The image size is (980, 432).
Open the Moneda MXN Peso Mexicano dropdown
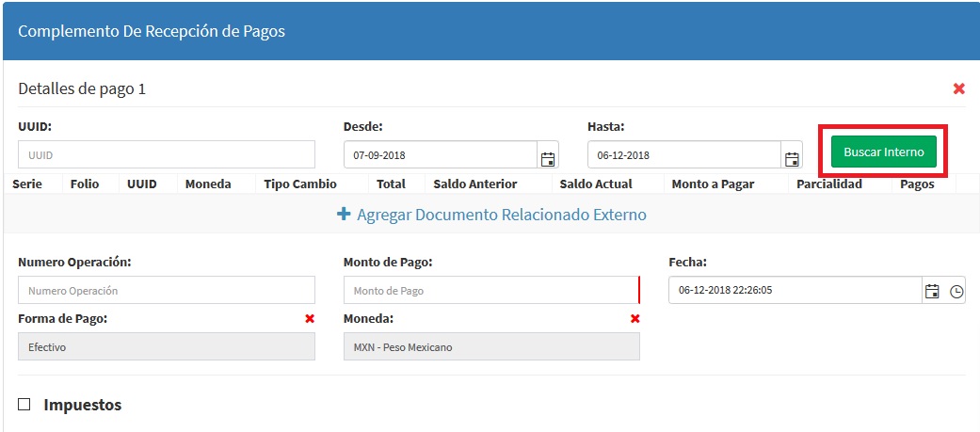490,346
